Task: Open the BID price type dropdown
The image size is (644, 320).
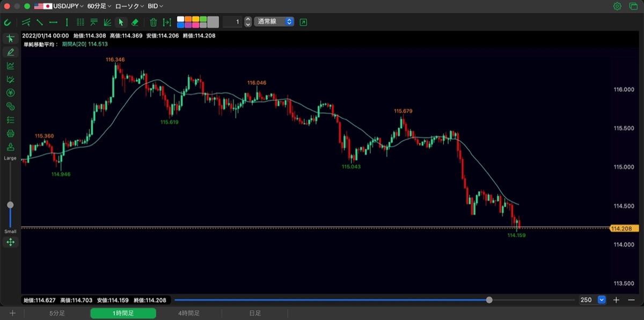Action: pyautogui.click(x=155, y=6)
